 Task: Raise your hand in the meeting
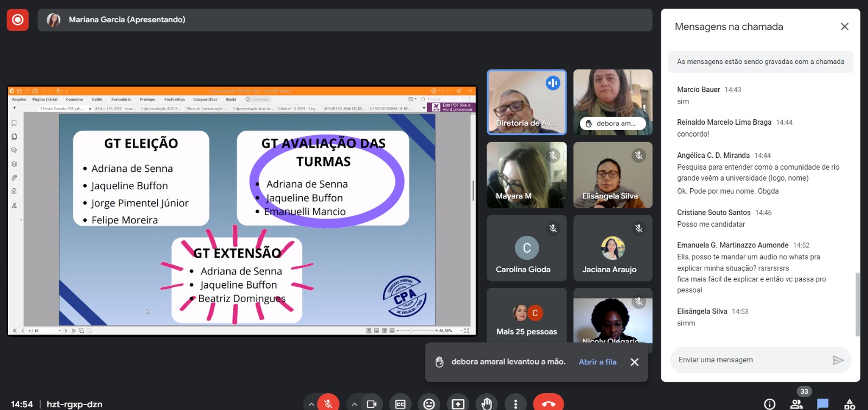click(x=487, y=403)
